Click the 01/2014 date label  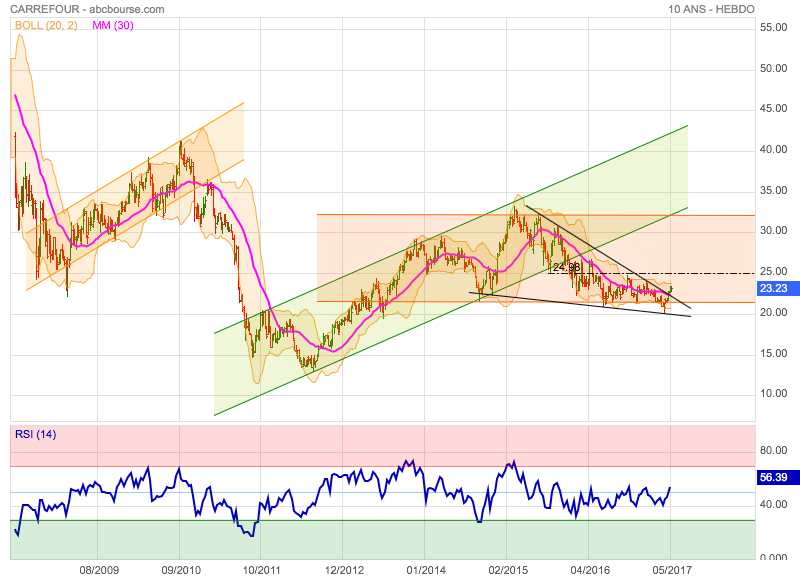pos(426,570)
